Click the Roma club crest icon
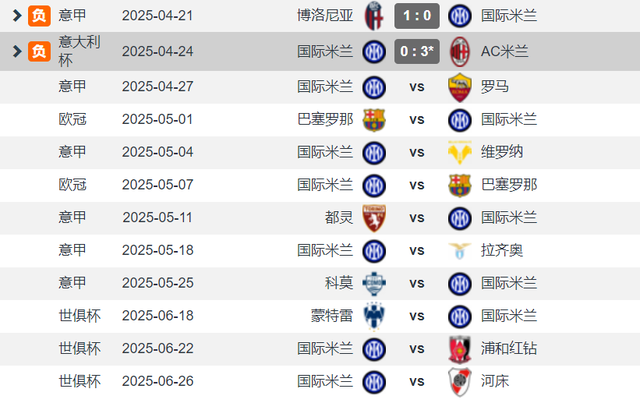The image size is (640, 403). pyautogui.click(x=460, y=87)
